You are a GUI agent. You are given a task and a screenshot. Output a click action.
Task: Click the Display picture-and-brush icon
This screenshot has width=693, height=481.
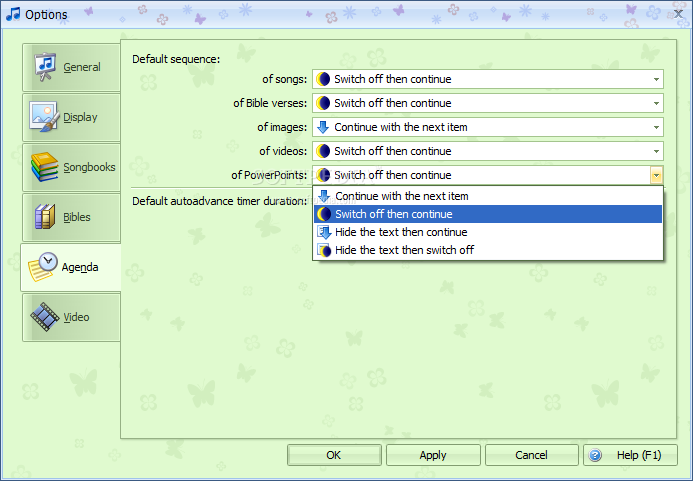44,117
